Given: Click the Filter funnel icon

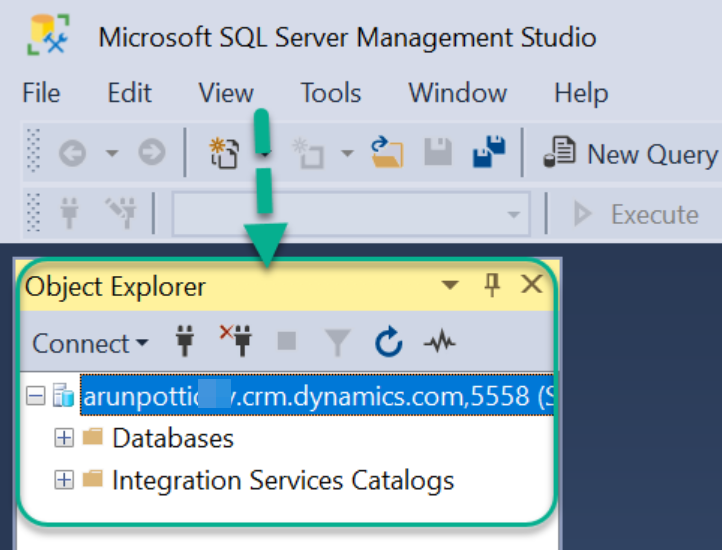Looking at the screenshot, I should click(337, 343).
